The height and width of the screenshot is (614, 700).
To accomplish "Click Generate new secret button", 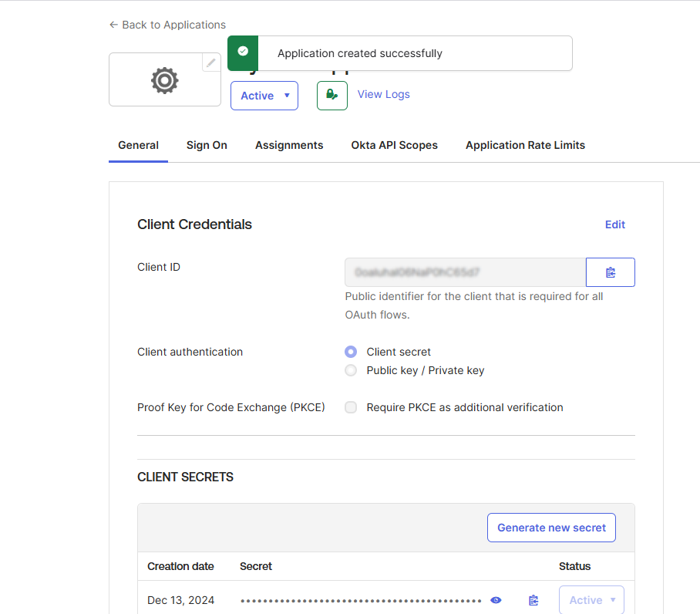I will click(551, 528).
